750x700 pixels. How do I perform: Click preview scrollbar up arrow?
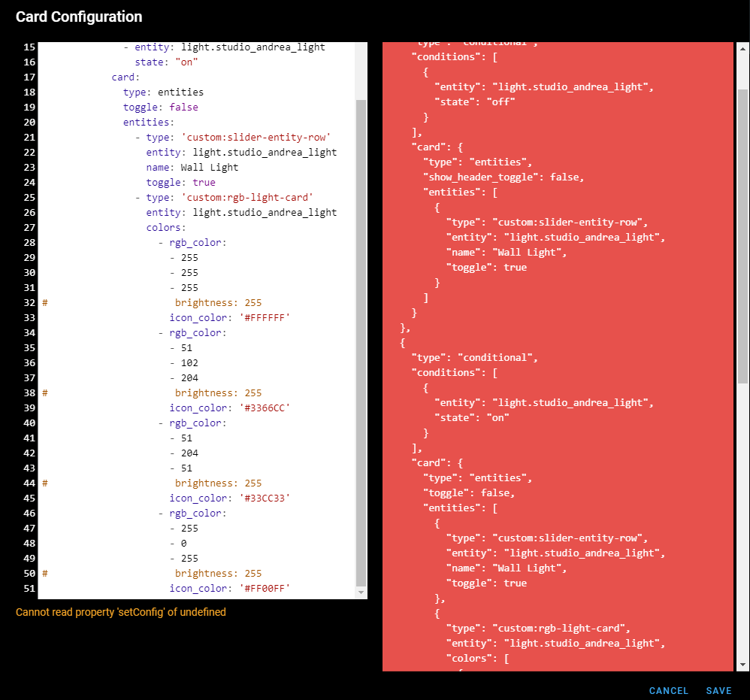point(742,49)
